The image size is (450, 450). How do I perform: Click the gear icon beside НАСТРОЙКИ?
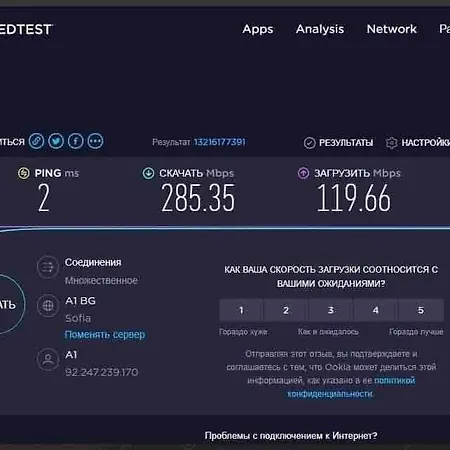click(x=391, y=143)
